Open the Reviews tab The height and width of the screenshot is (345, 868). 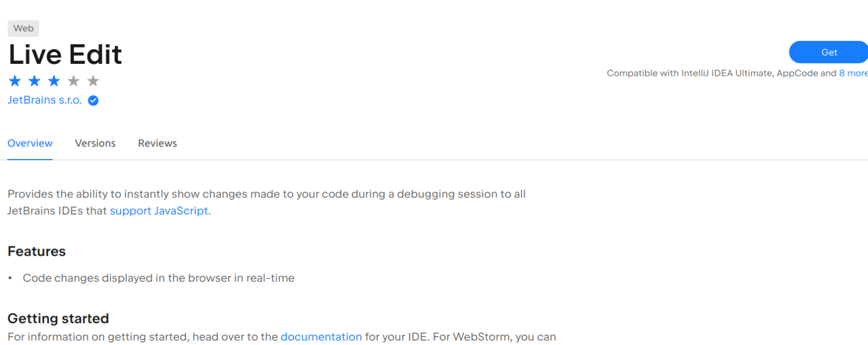[157, 143]
